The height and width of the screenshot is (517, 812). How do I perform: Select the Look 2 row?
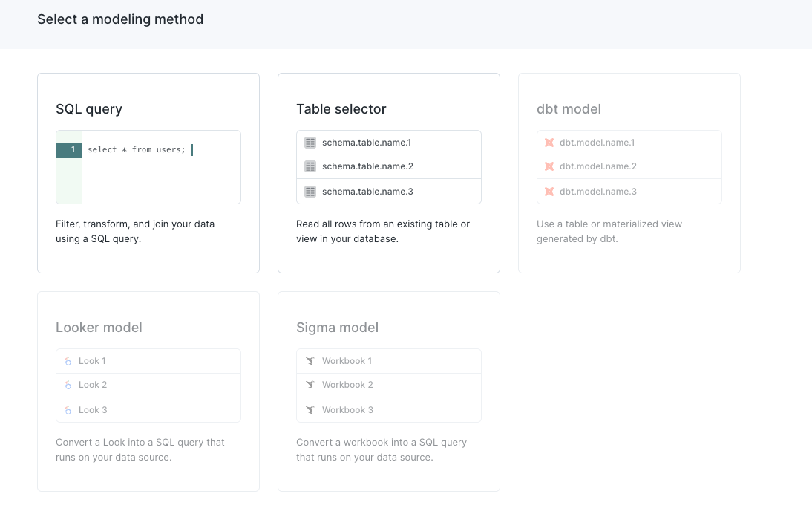tap(148, 385)
